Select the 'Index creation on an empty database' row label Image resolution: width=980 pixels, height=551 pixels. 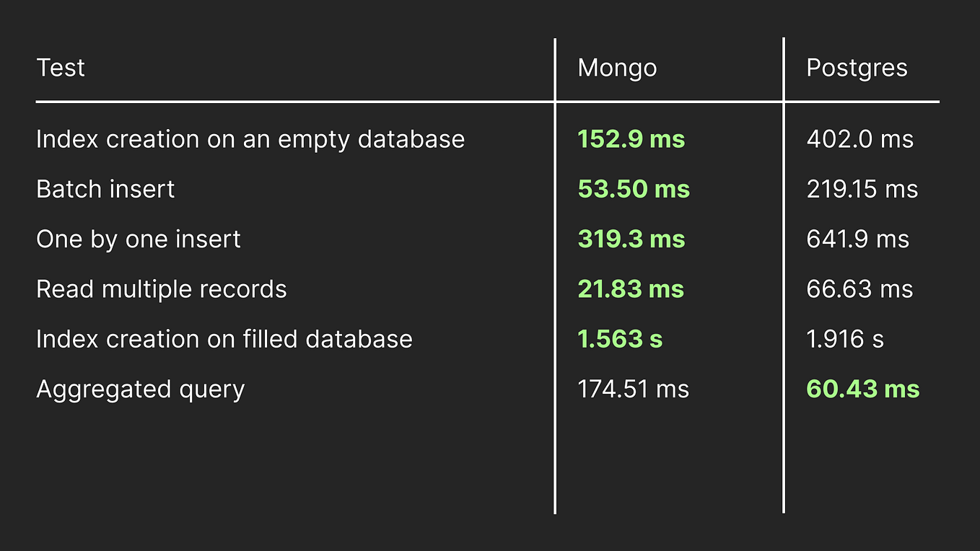(250, 139)
